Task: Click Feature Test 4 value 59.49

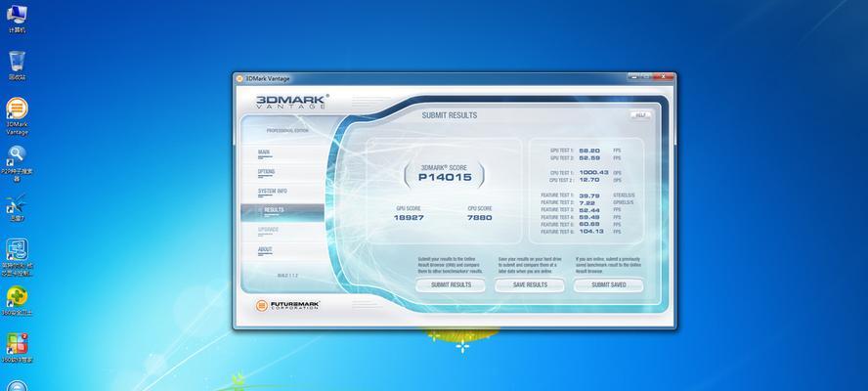Action: point(589,218)
